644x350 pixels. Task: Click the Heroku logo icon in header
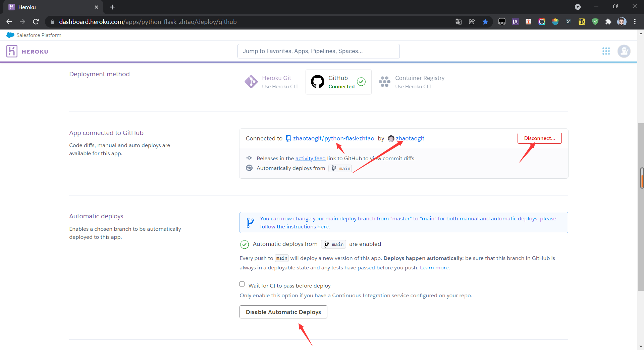pyautogui.click(x=12, y=51)
